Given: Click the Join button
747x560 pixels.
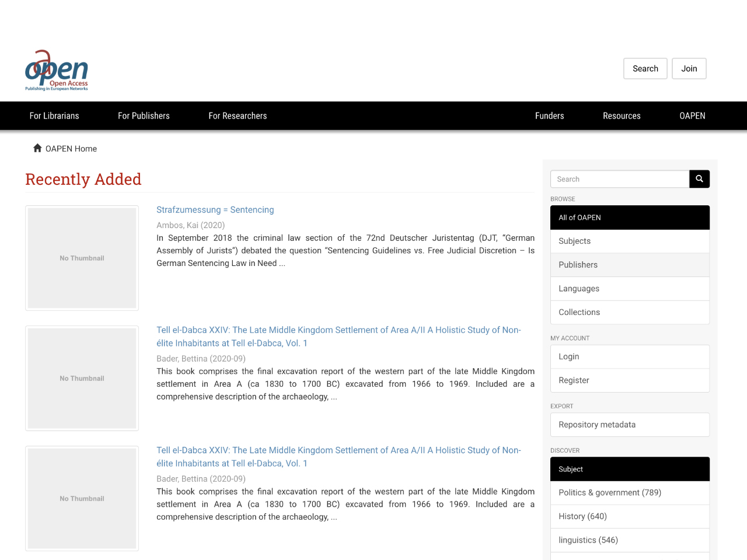Looking at the screenshot, I should pyautogui.click(x=689, y=68).
